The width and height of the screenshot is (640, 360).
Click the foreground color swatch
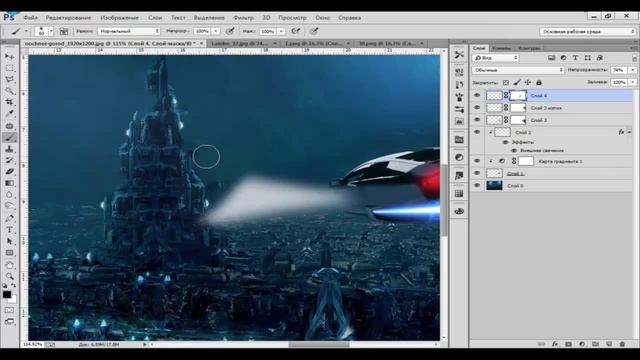[x=7, y=295]
